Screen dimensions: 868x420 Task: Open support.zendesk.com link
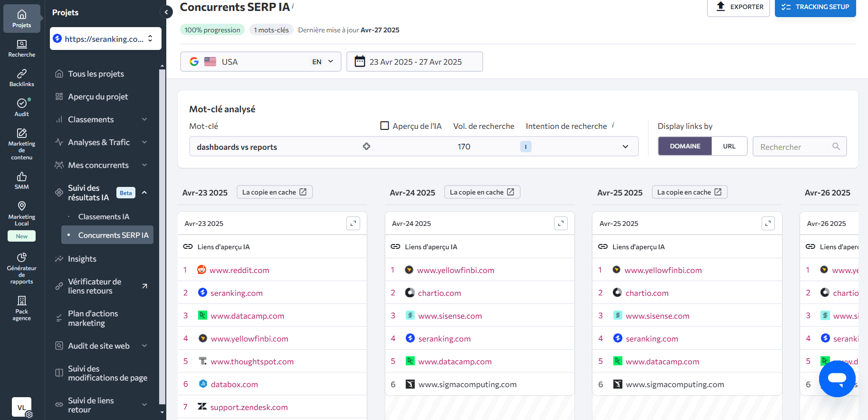click(249, 407)
